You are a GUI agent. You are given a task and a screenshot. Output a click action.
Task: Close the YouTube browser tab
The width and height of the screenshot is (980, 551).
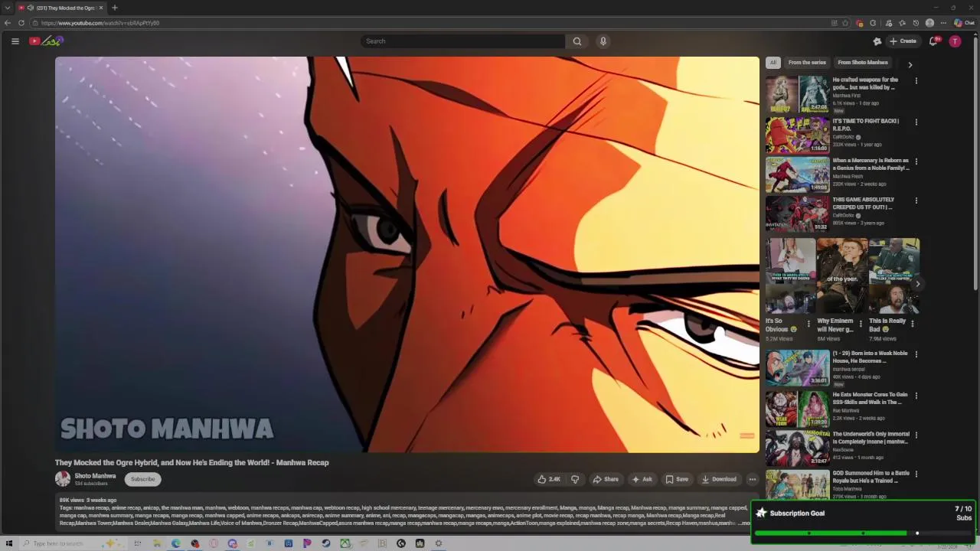pyautogui.click(x=101, y=8)
